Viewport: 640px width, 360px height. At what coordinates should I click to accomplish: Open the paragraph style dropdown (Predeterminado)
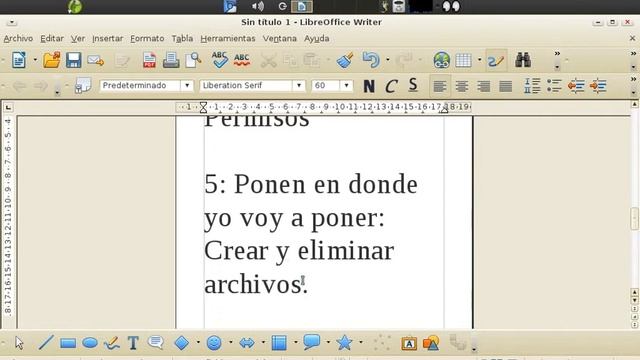[187, 86]
